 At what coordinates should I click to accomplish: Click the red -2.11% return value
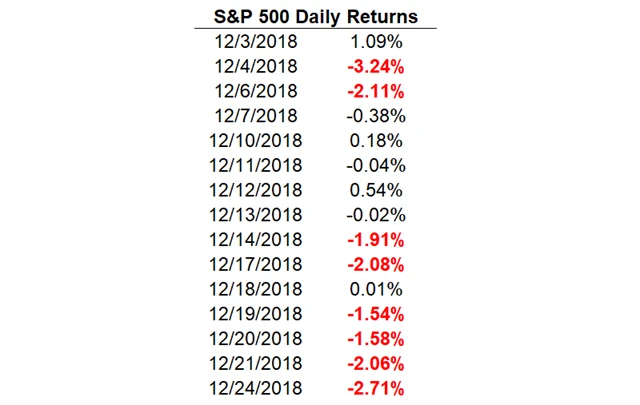pyautogui.click(x=378, y=90)
